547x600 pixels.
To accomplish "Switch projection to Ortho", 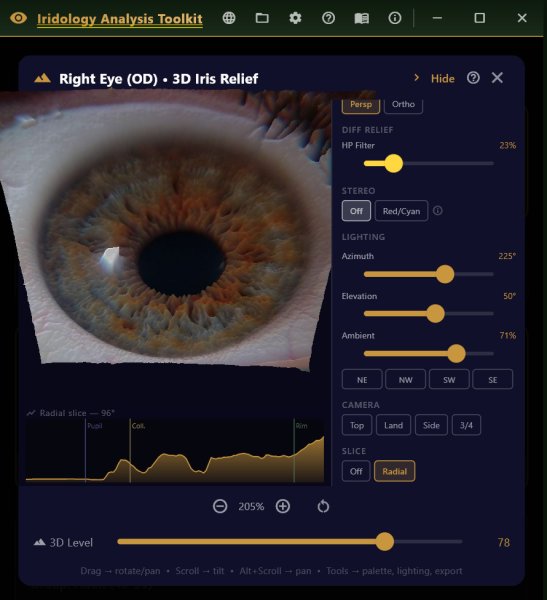I will pyautogui.click(x=403, y=104).
